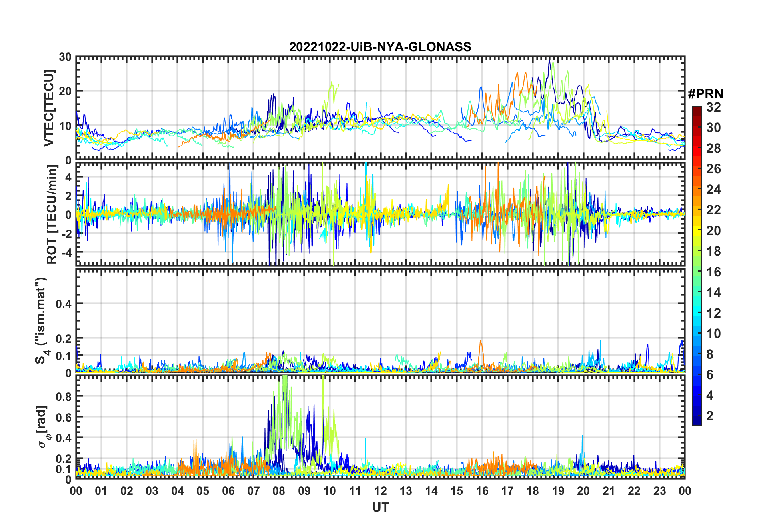Image resolution: width=761 pixels, height=532 pixels.
Task: Click colorbar tick label 32
Action: [713, 107]
